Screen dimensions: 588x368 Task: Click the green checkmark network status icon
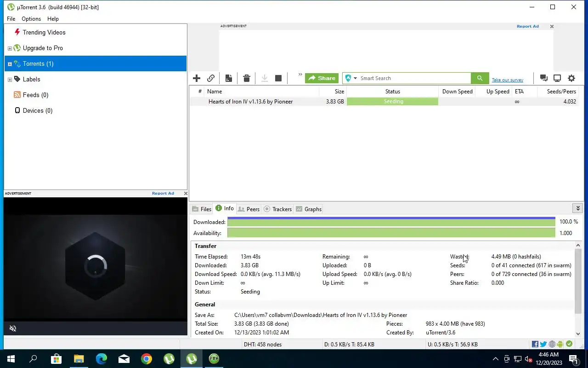point(569,344)
